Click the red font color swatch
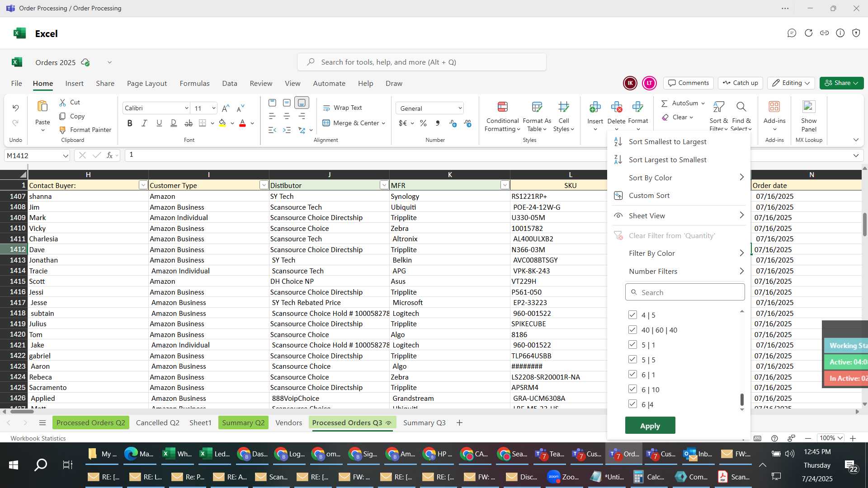868x488 pixels. point(242,123)
